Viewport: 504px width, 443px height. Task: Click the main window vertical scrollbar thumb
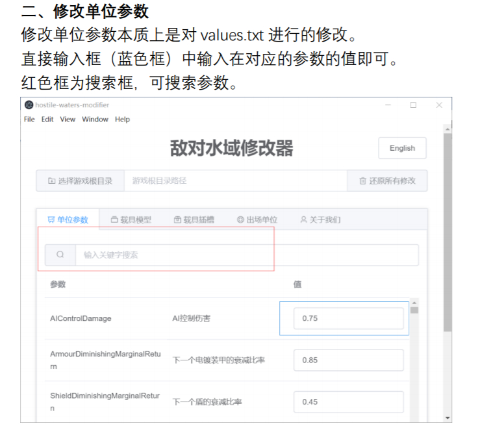click(x=447, y=233)
